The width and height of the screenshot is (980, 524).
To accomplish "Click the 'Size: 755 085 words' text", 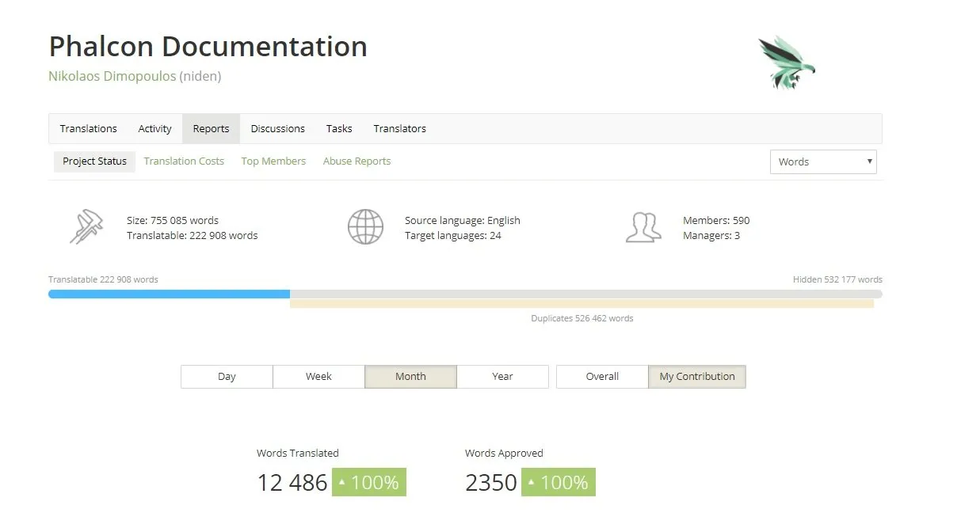I will tap(173, 221).
